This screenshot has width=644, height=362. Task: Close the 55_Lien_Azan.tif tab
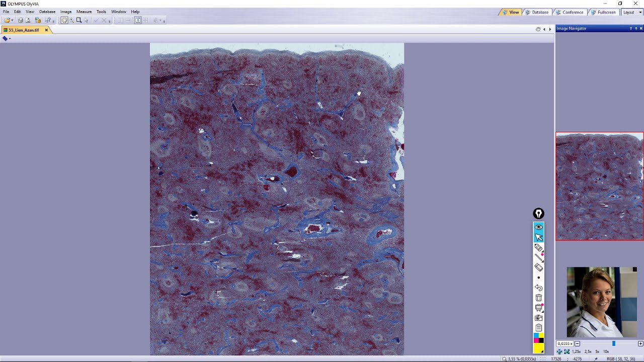46,30
